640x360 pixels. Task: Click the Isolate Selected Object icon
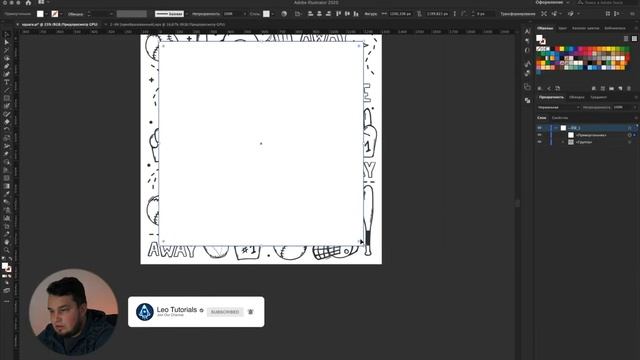coord(544,14)
